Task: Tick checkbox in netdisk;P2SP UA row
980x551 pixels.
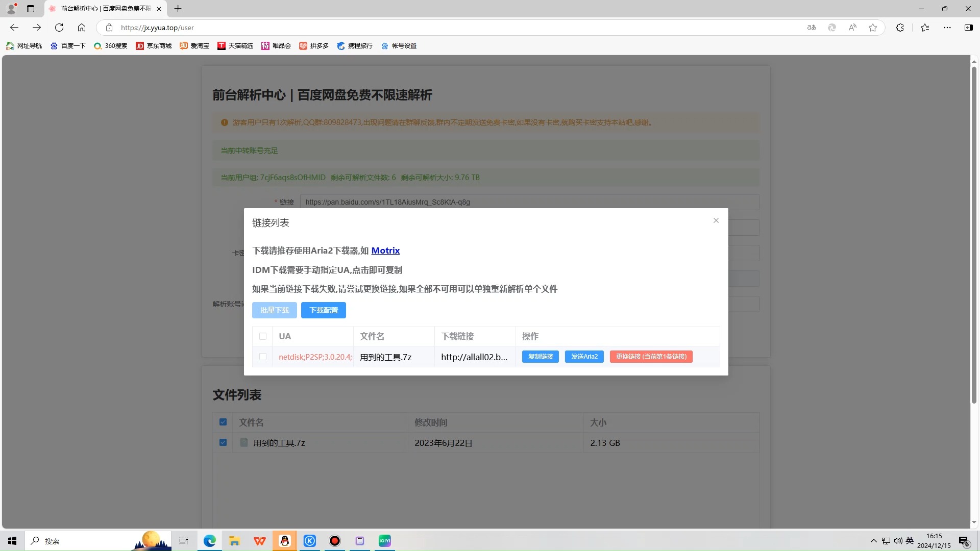Action: click(x=263, y=357)
